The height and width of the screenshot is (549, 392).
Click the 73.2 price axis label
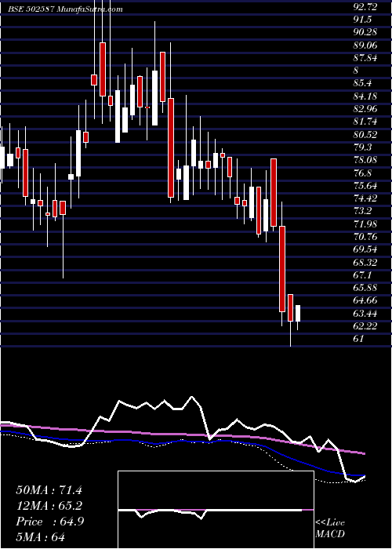coord(362,211)
